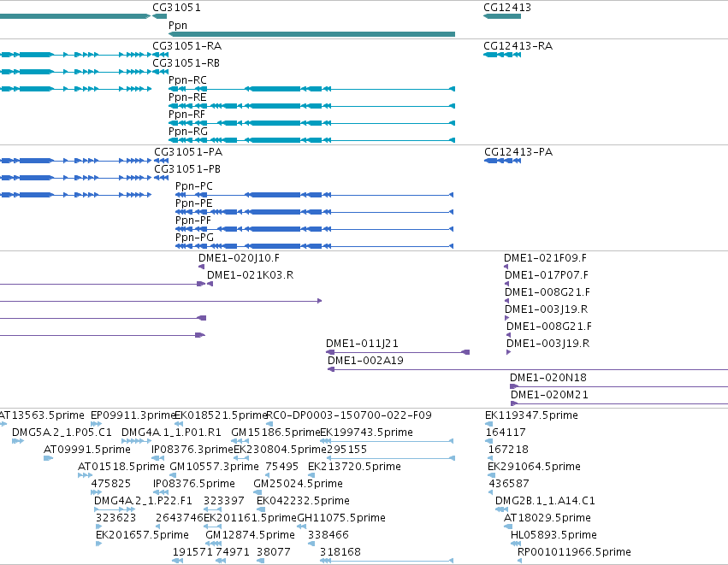The width and height of the screenshot is (728, 565).
Task: Open the Ppn-RF transcript label
Action: point(186,115)
